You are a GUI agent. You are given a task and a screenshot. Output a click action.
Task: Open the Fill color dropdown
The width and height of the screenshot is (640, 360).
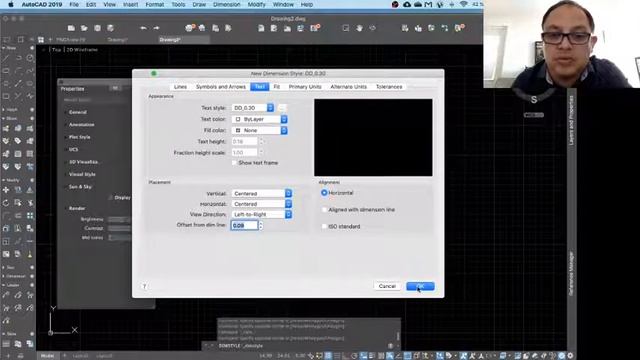coord(260,130)
